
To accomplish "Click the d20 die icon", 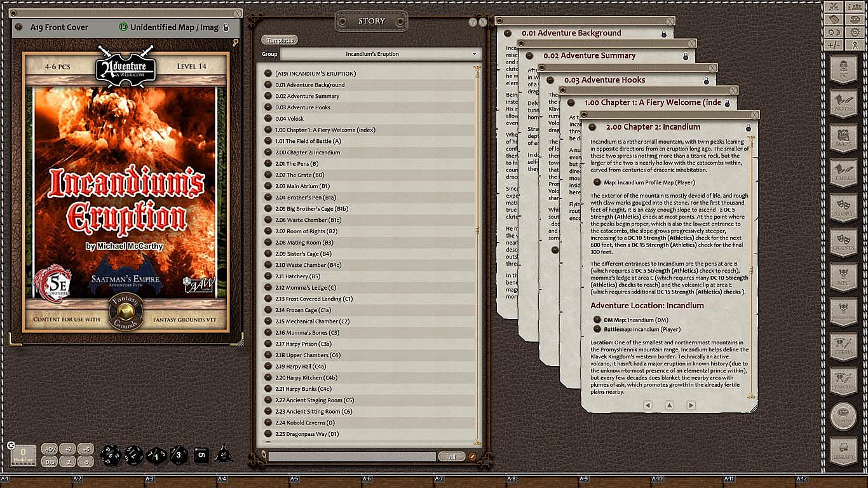I will tap(112, 454).
